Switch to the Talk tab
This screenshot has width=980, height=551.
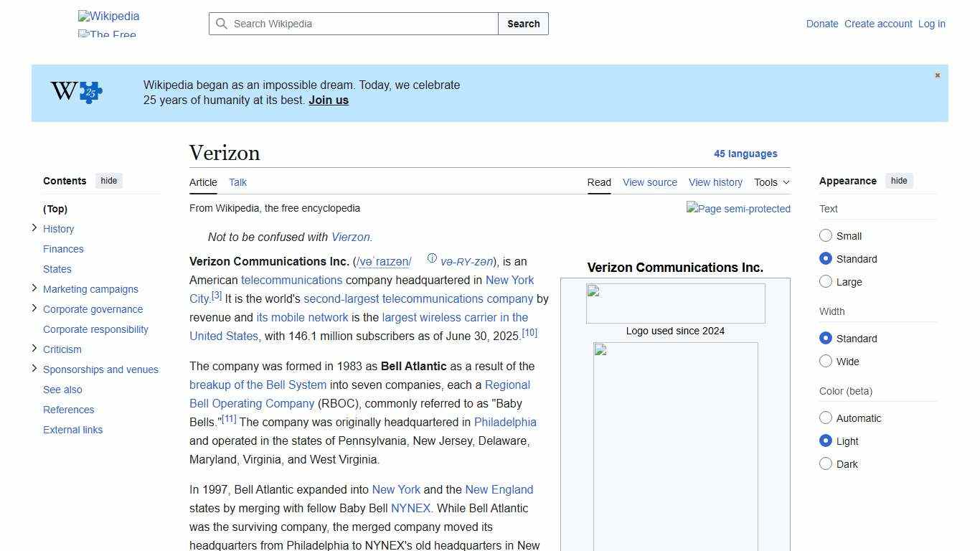tap(237, 182)
